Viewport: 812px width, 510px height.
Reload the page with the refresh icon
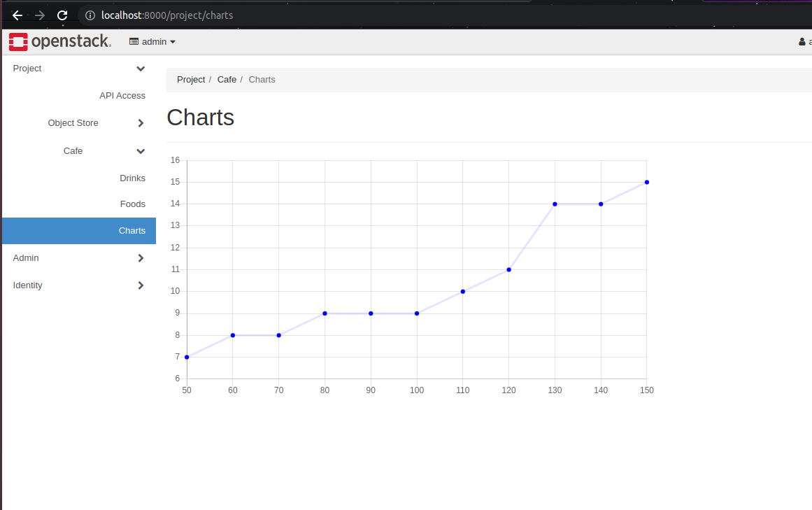[62, 15]
